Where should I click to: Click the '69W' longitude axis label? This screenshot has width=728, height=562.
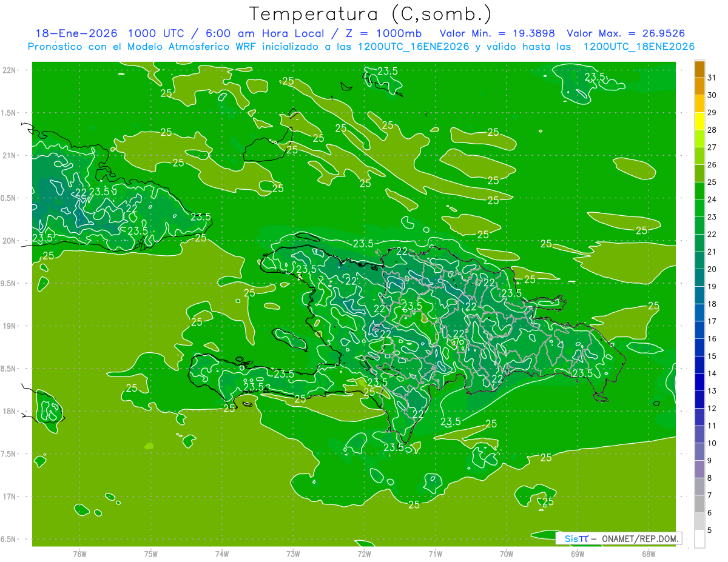[578, 554]
